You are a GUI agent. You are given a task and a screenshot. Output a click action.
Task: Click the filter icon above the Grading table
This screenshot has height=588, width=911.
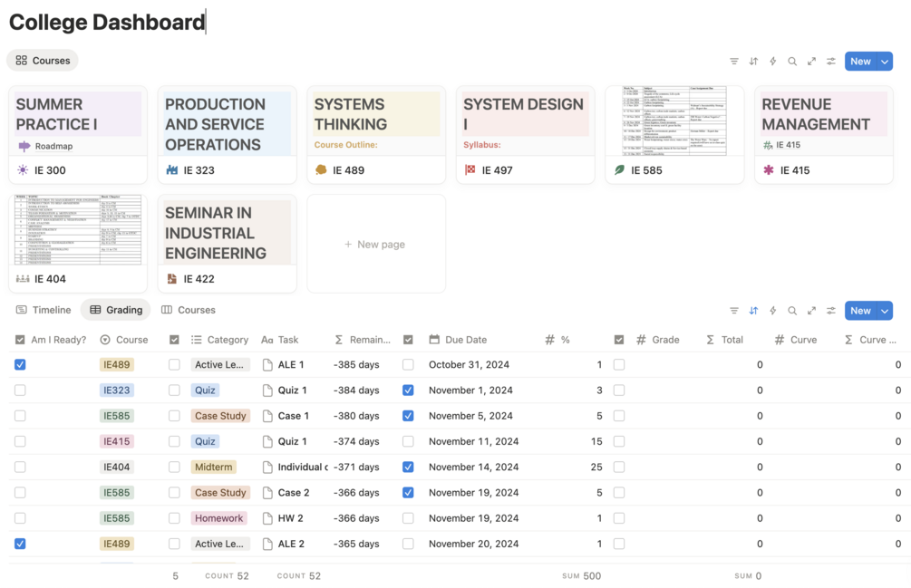click(x=734, y=311)
